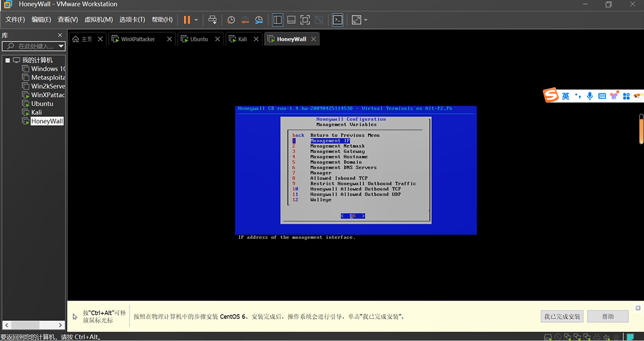The width and height of the screenshot is (644, 341).
Task: Dismiss the install hint bar
Action: click(x=638, y=308)
